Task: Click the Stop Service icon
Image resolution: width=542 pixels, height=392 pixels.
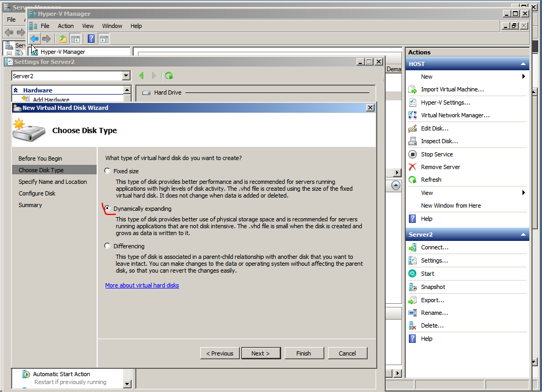Action: 413,154
